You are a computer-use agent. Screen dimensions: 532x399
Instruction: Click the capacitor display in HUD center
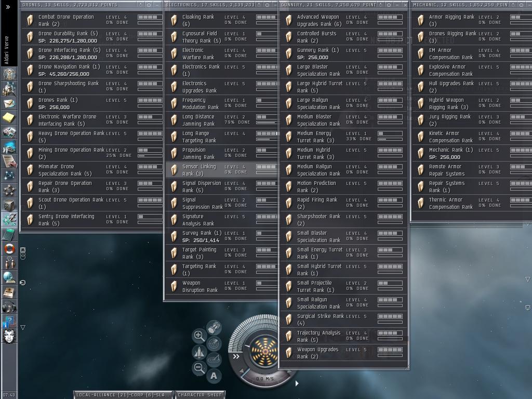tap(264, 351)
